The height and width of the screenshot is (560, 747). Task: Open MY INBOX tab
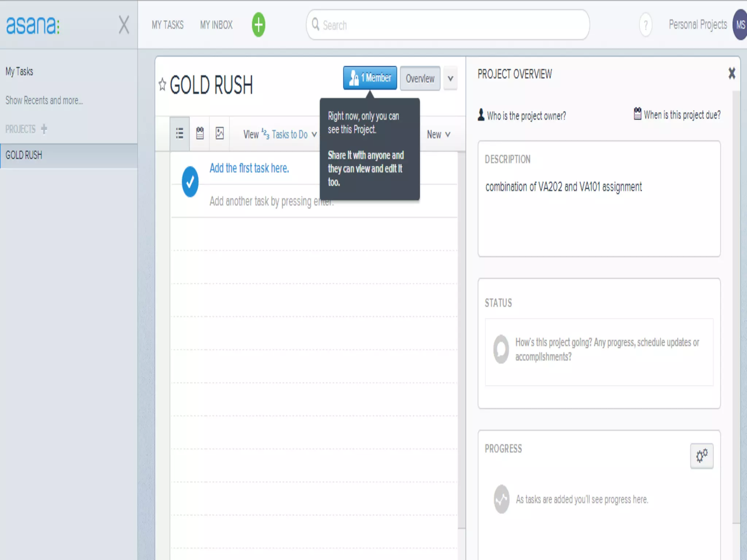216,25
